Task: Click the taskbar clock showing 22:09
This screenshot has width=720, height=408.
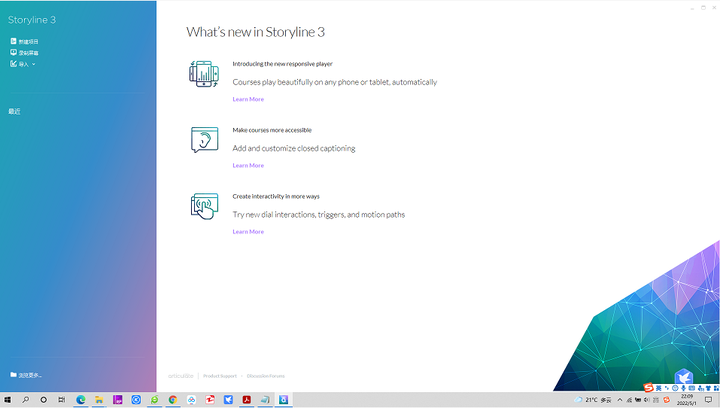Action: (687, 400)
